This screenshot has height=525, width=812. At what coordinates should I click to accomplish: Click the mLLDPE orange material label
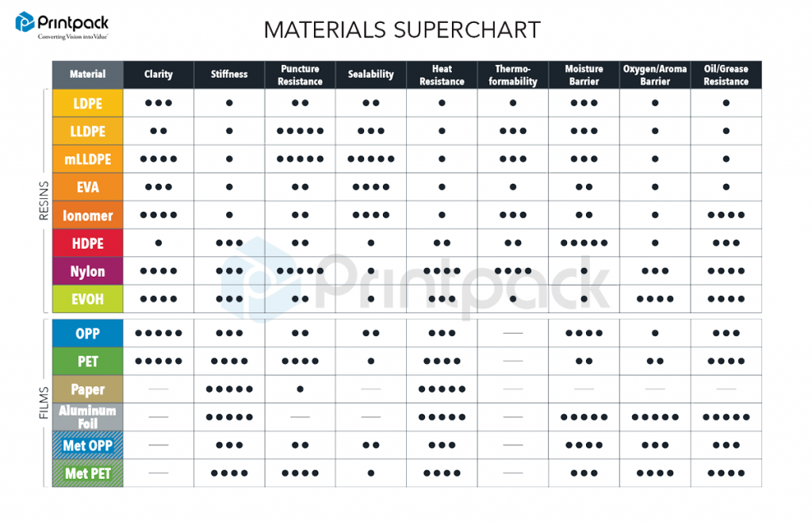87,159
